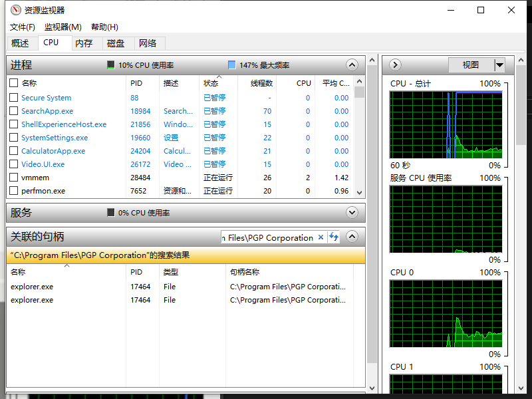Check the vmmem process checkbox
Viewport: 532px width, 399px height.
click(13, 178)
